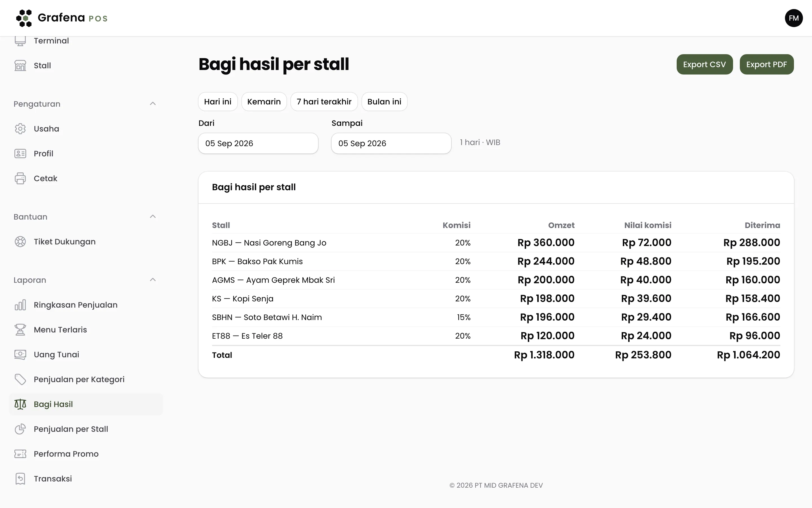Click the Ringkasan Penjualan bar chart icon
The width and height of the screenshot is (812, 508).
pyautogui.click(x=20, y=305)
